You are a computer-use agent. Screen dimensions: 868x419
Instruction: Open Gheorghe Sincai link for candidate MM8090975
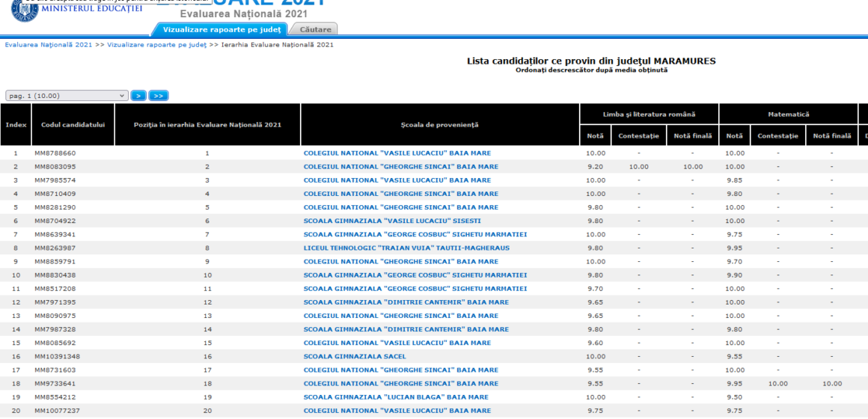click(401, 316)
